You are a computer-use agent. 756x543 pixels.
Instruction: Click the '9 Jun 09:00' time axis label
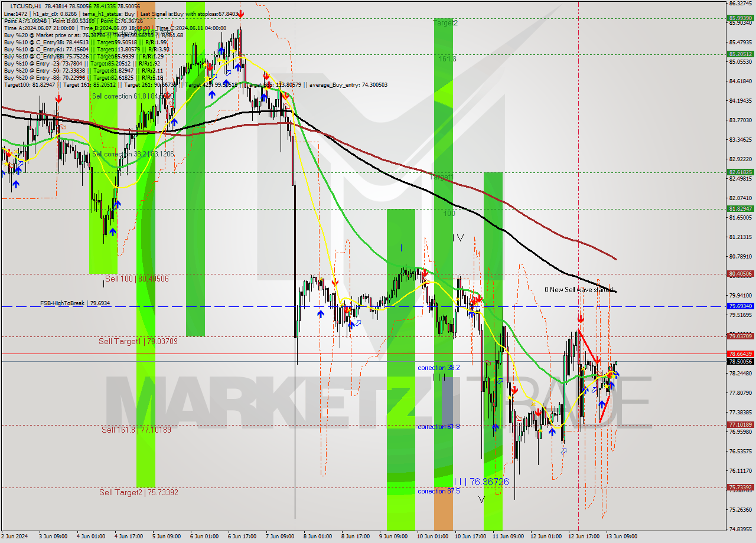393,537
